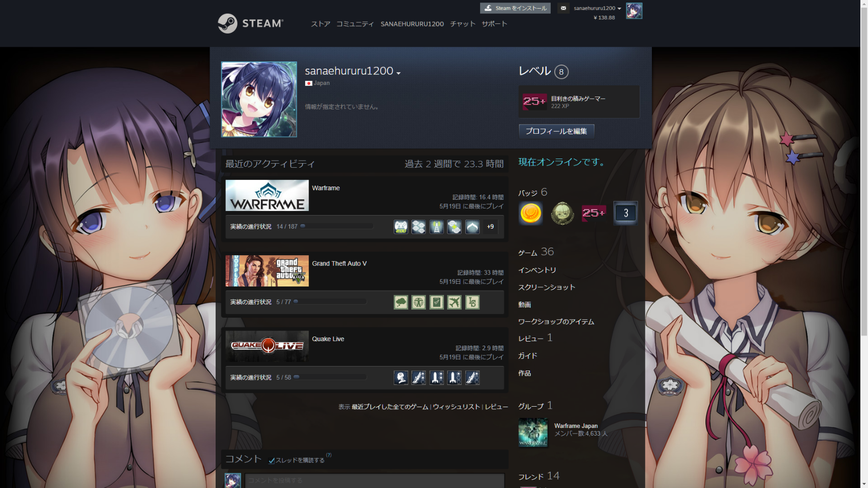Toggle the thread subscription checkbox

pos(272,461)
